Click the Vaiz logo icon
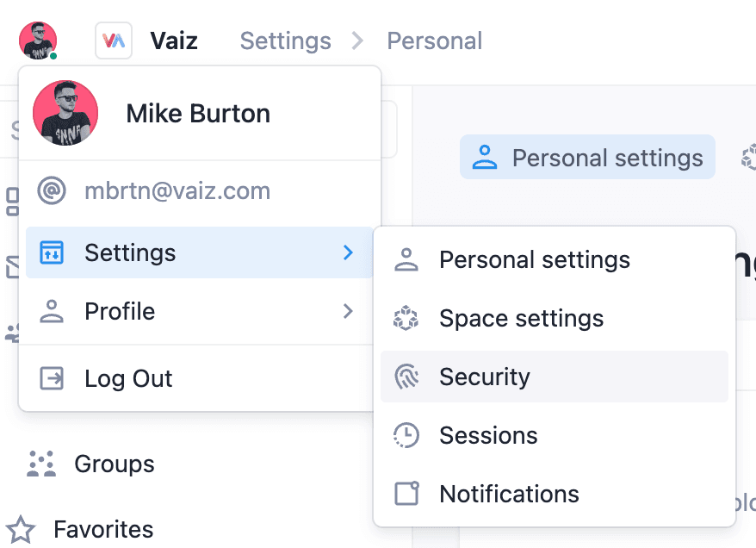This screenshot has height=548, width=756. [114, 40]
